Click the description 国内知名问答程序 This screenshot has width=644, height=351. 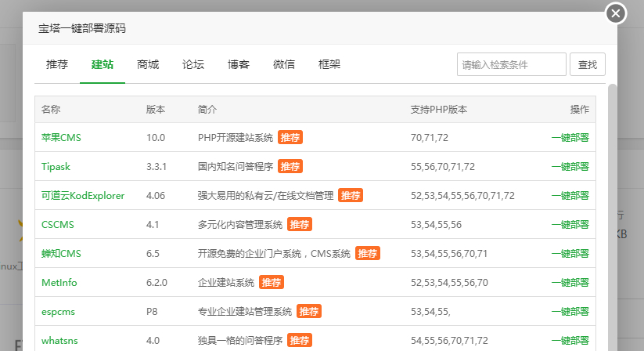pos(236,166)
